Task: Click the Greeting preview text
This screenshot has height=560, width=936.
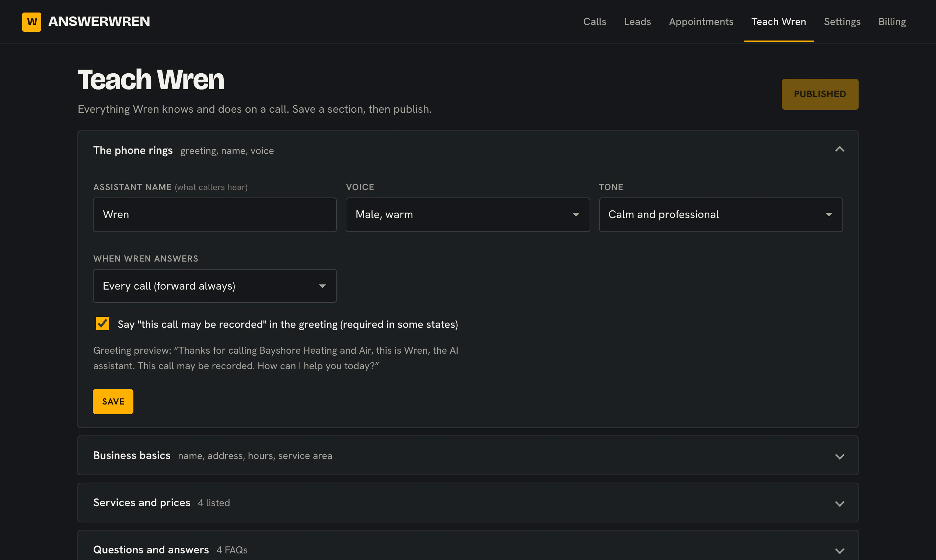Action: click(276, 358)
